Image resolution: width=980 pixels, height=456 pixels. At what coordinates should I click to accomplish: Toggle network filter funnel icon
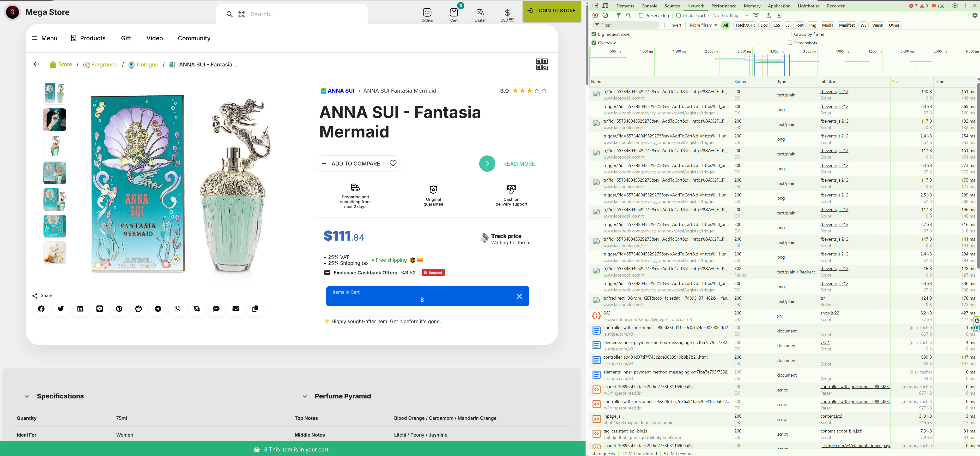click(619, 15)
